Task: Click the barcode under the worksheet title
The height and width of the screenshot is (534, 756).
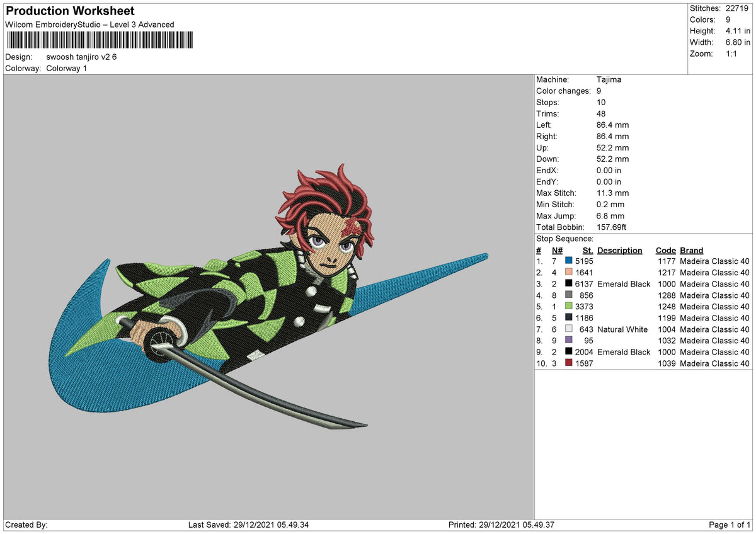Action: pyautogui.click(x=100, y=41)
